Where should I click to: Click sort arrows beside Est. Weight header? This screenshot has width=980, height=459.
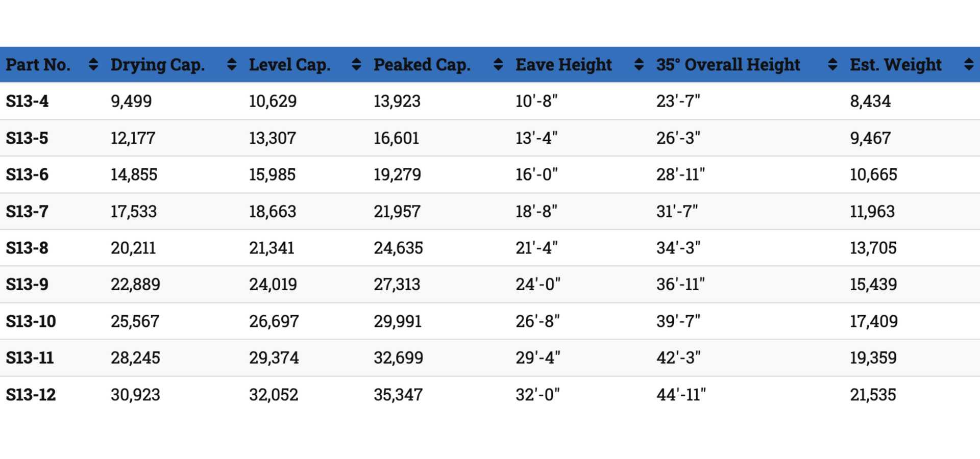(x=969, y=64)
